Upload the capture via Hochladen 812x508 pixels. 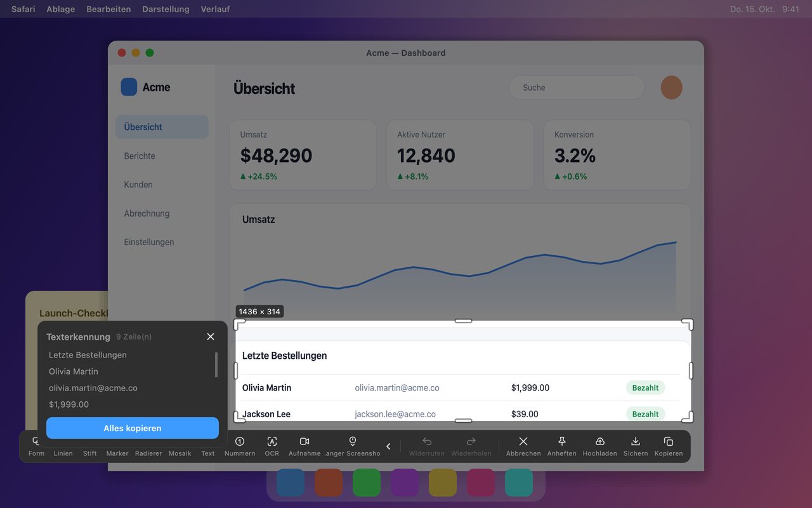tap(599, 446)
